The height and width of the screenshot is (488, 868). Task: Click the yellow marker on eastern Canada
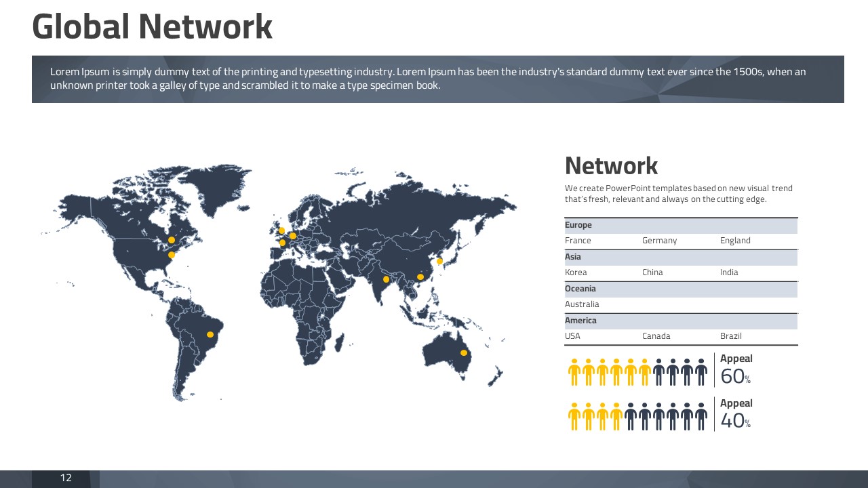click(x=172, y=240)
